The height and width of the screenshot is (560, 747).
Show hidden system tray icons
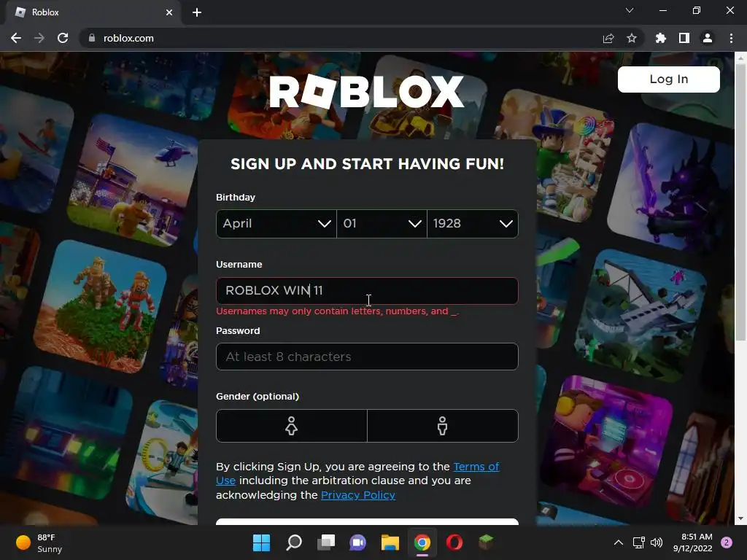click(619, 542)
